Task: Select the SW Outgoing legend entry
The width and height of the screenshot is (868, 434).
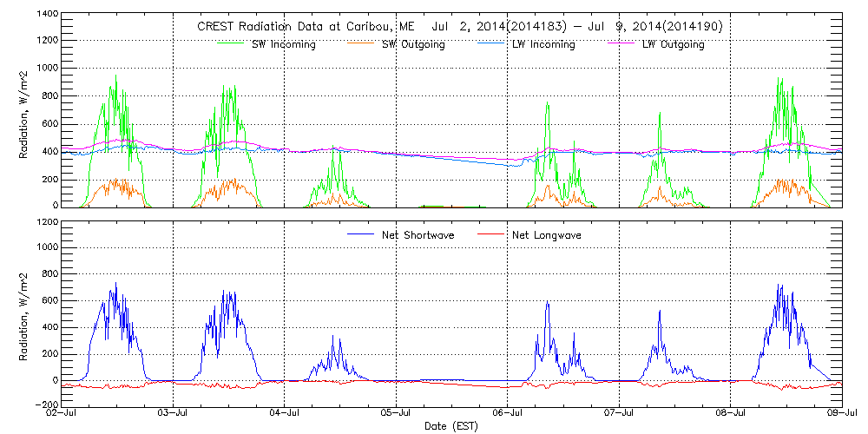Action: 413,44
